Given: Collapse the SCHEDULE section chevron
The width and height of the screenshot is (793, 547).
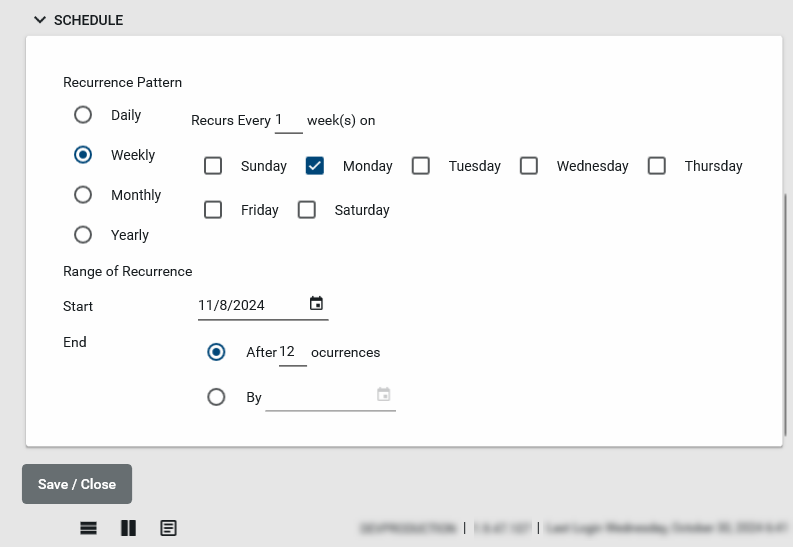Looking at the screenshot, I should click(40, 20).
